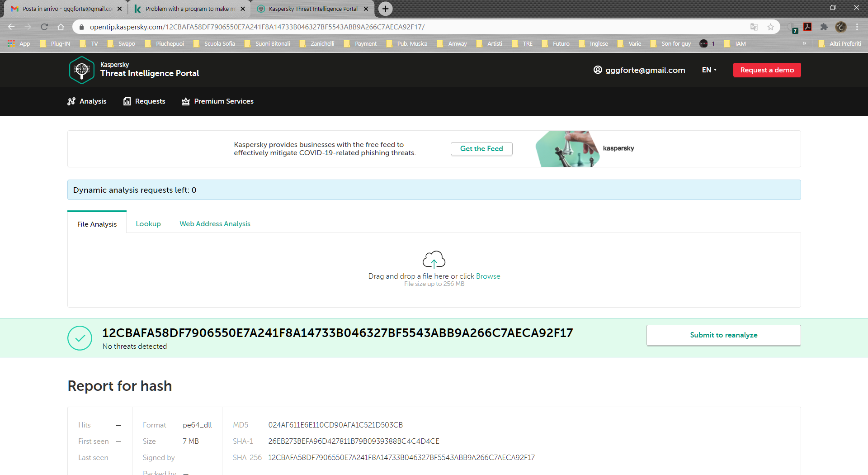Expand the Varie bookmark folder
868x475 pixels.
[x=629, y=44]
